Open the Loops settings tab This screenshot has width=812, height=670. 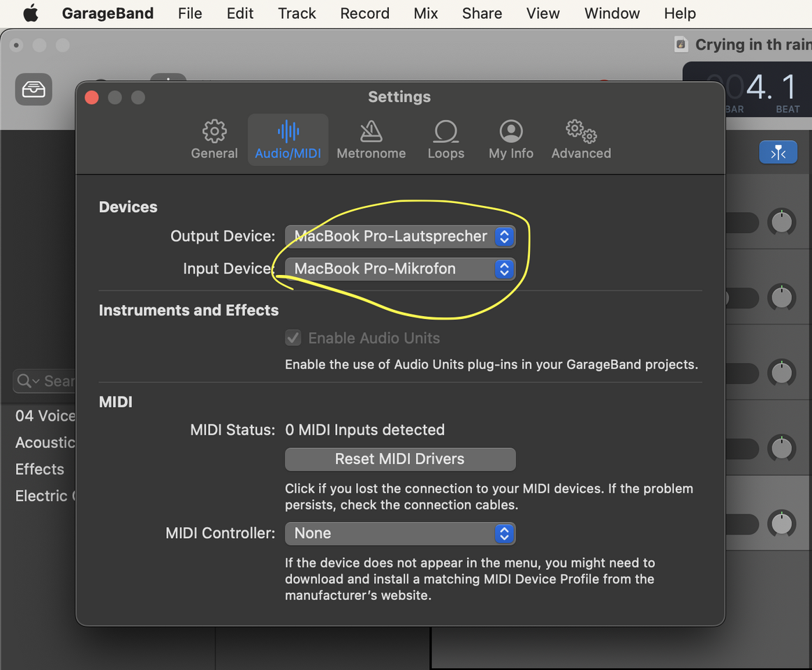tap(446, 140)
